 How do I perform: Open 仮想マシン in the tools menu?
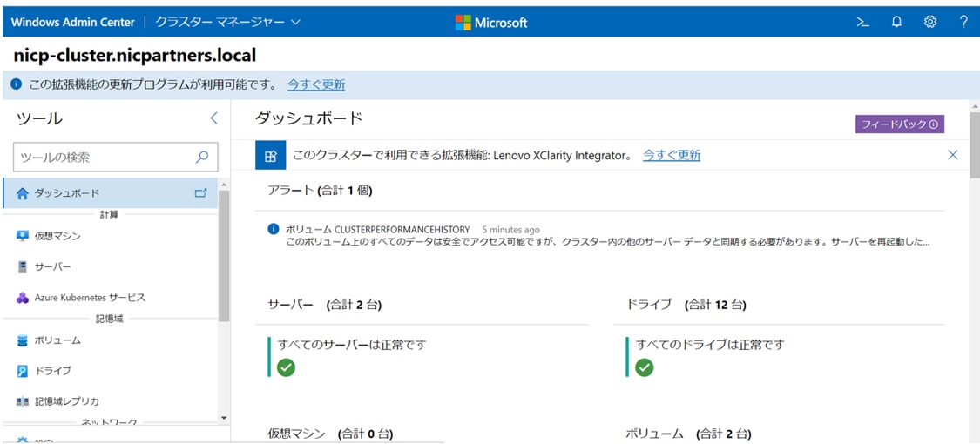click(57, 236)
